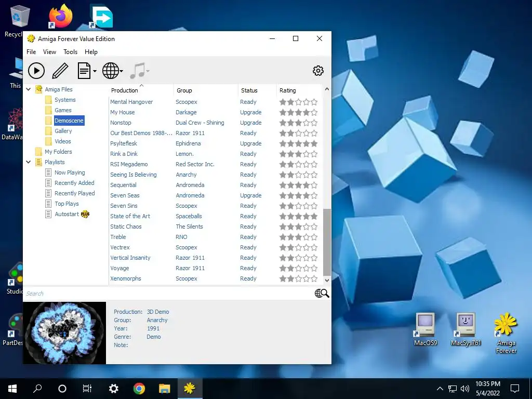The image size is (532, 399).
Task: Select the Seven Seas production
Action: click(x=125, y=195)
